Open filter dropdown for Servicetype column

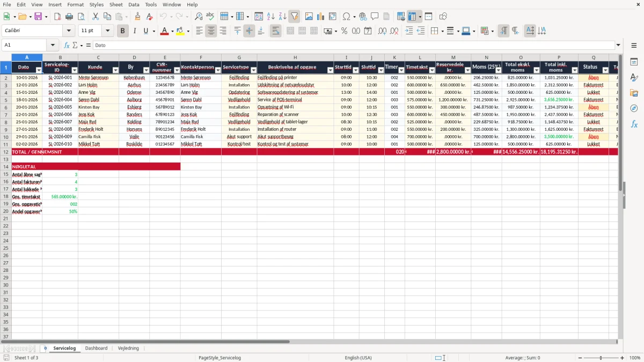(253, 70)
